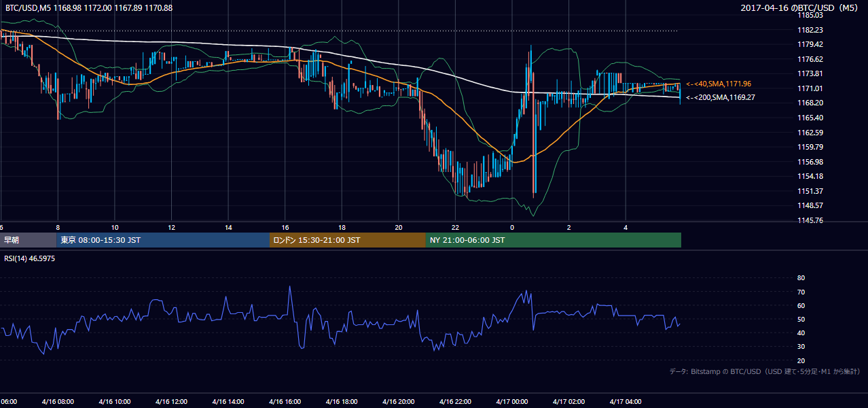
Task: Click hour label 20 under the price chart
Action: [399, 227]
